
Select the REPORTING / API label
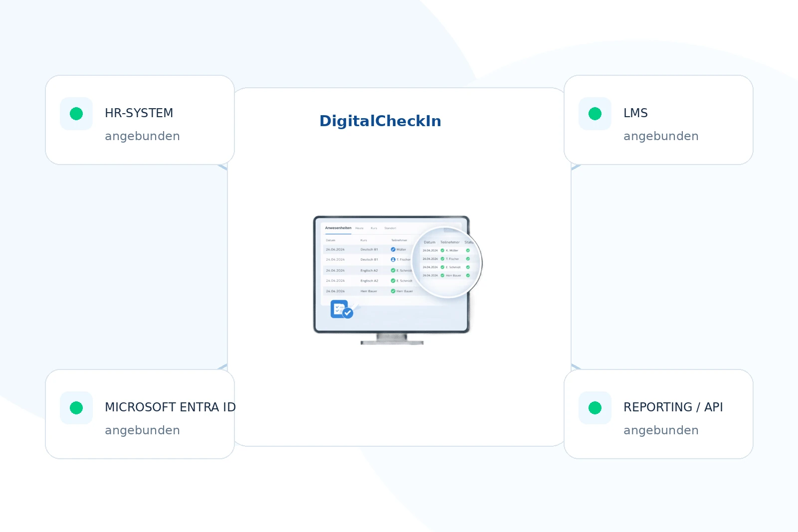click(673, 407)
